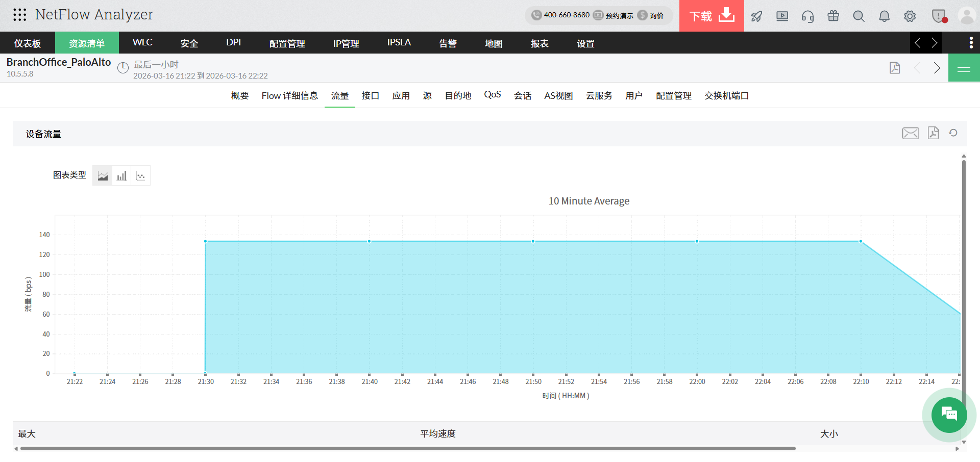Click the 下载 download button

point(711,16)
